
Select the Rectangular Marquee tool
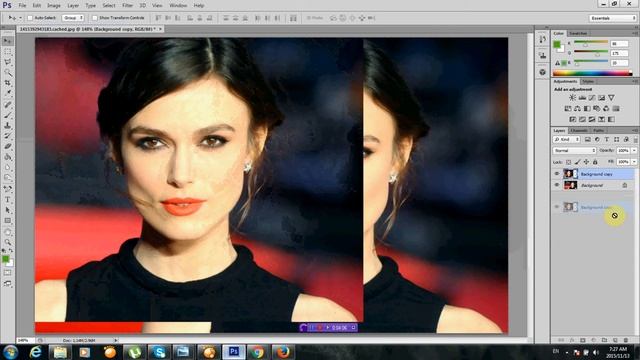pos(8,52)
